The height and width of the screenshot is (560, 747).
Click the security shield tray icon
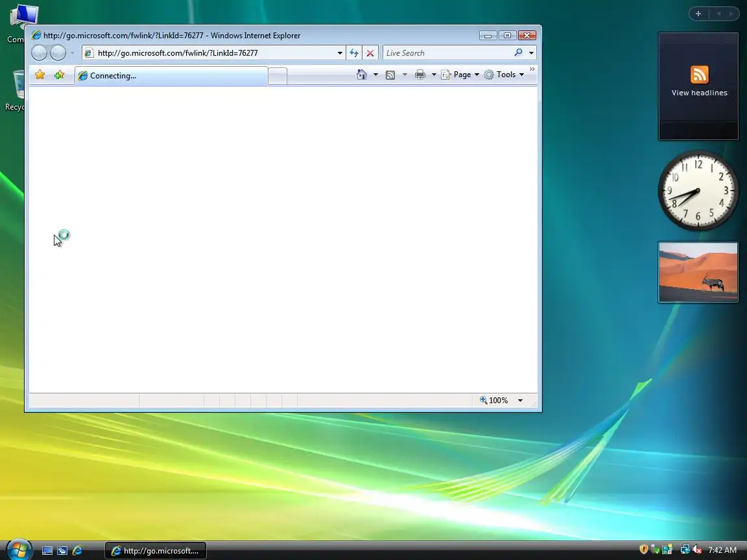(644, 550)
